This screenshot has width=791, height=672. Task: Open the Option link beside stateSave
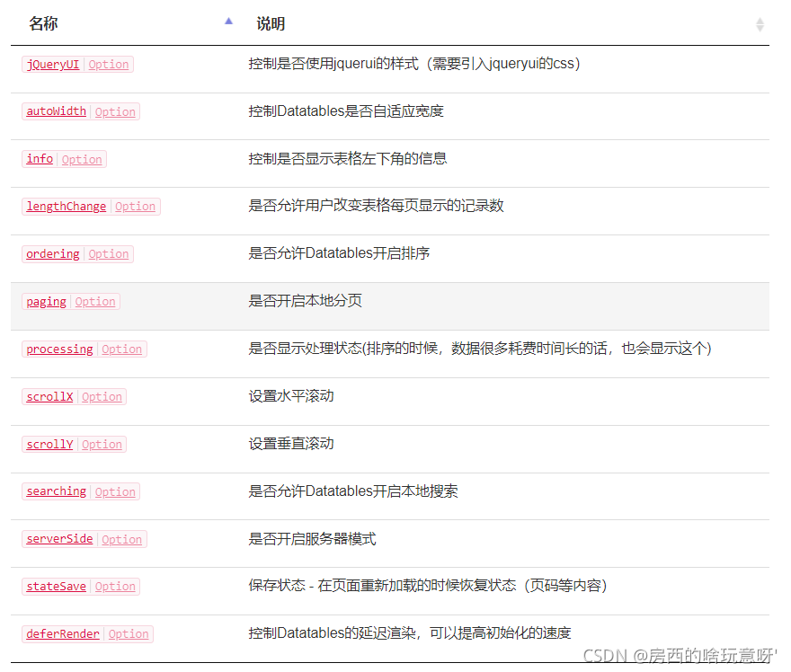115,587
